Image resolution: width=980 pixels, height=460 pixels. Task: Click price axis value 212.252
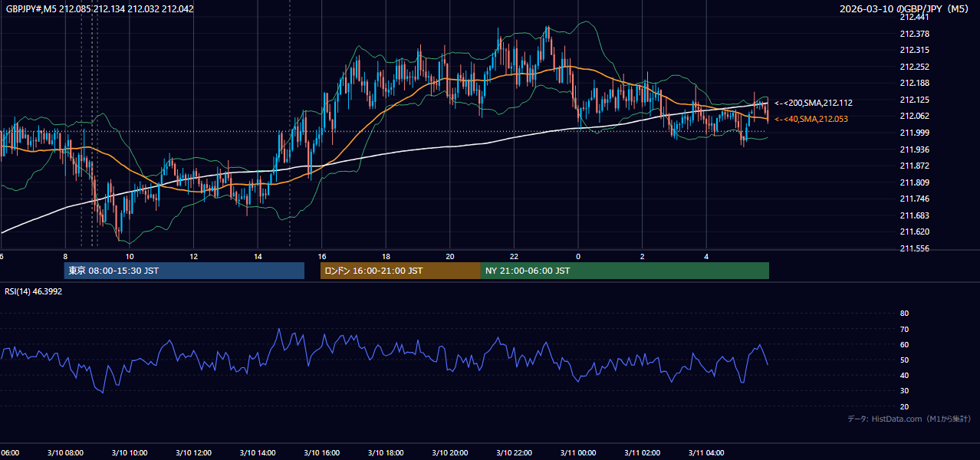914,67
